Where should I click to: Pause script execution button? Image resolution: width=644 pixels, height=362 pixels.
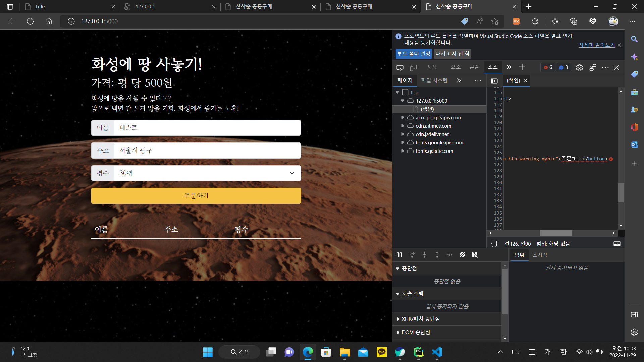(399, 255)
